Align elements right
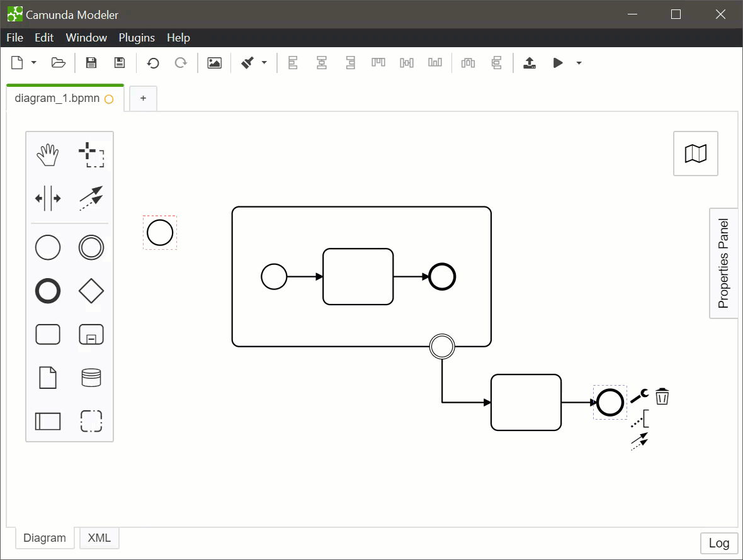The image size is (743, 560). 350,62
